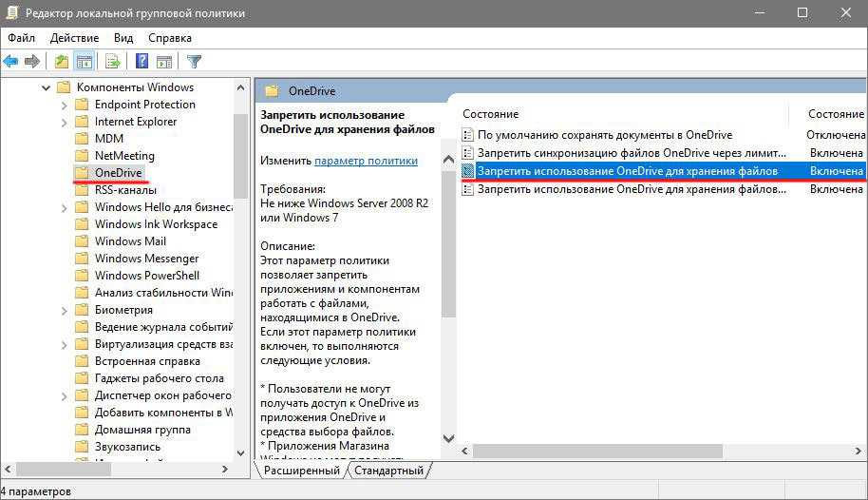The height and width of the screenshot is (500, 868).
Task: Expand the Windows Hello для бизнеса node
Action: coord(64,207)
